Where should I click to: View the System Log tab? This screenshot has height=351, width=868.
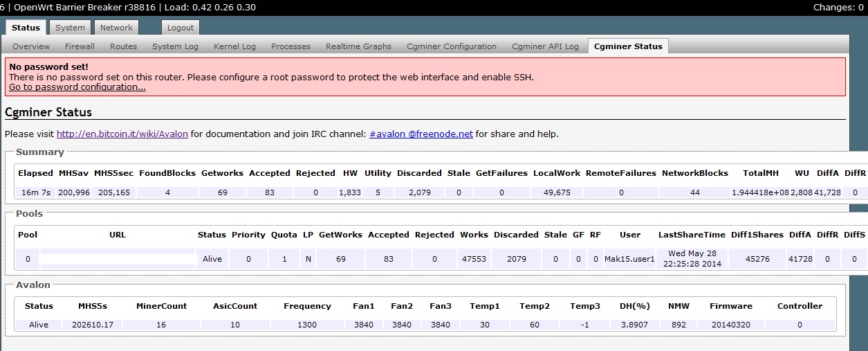point(175,46)
